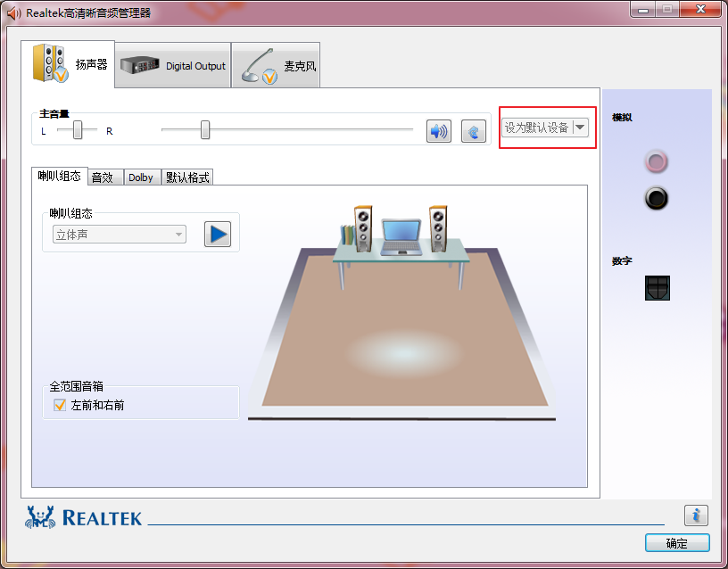
Task: Play the speaker test sound
Action: click(218, 234)
